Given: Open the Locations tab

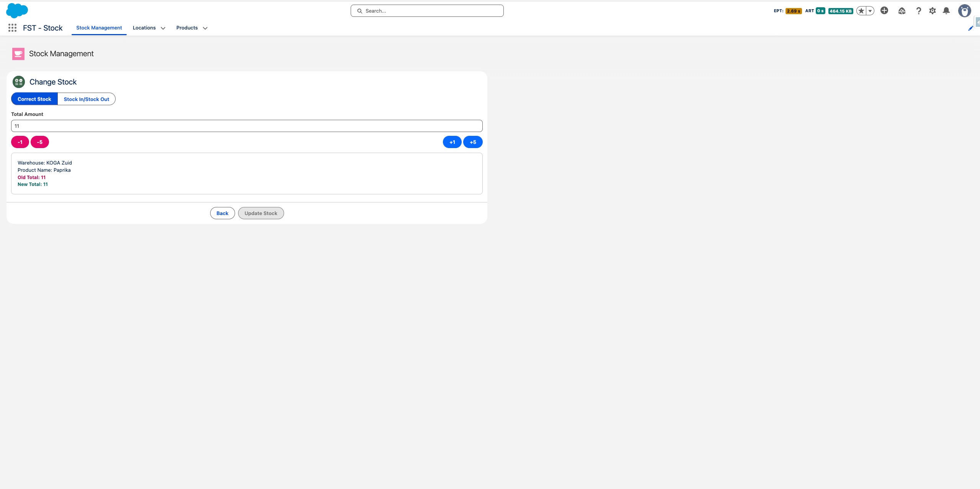Looking at the screenshot, I should click(x=144, y=28).
